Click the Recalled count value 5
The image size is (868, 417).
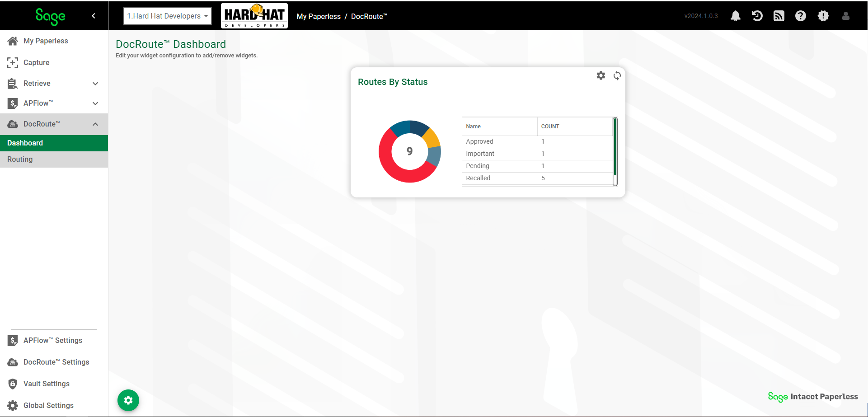coord(543,178)
